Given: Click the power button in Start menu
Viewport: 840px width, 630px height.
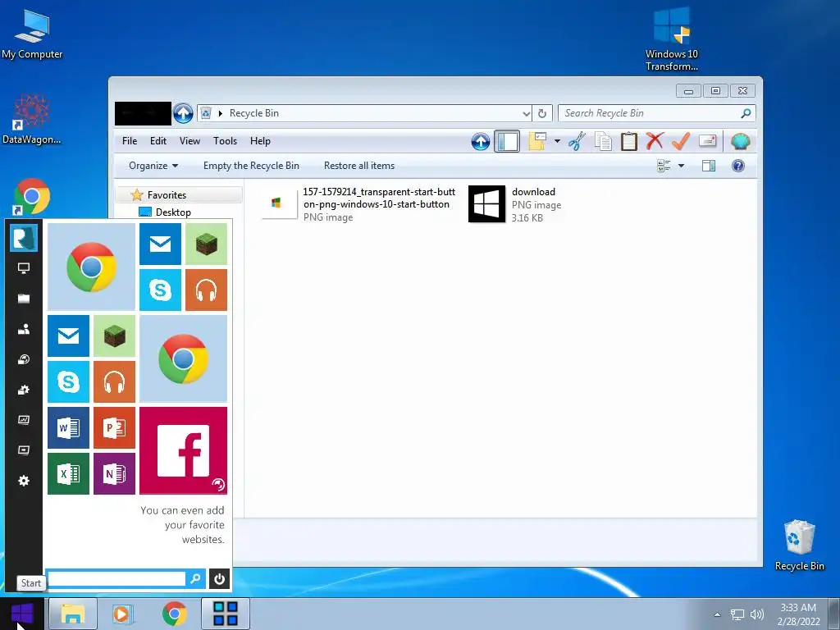Looking at the screenshot, I should pyautogui.click(x=219, y=578).
